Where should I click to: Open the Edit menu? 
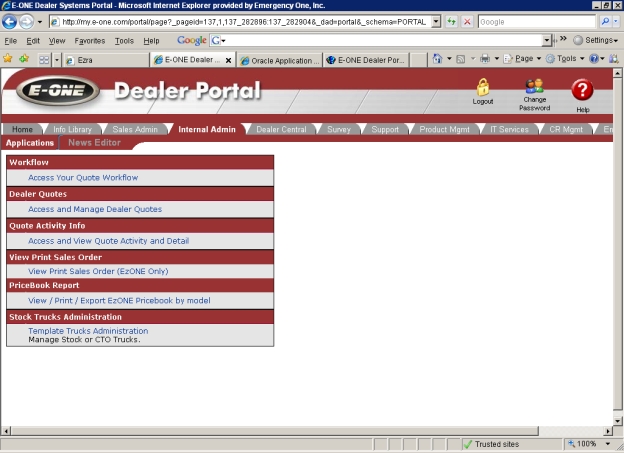[33, 41]
